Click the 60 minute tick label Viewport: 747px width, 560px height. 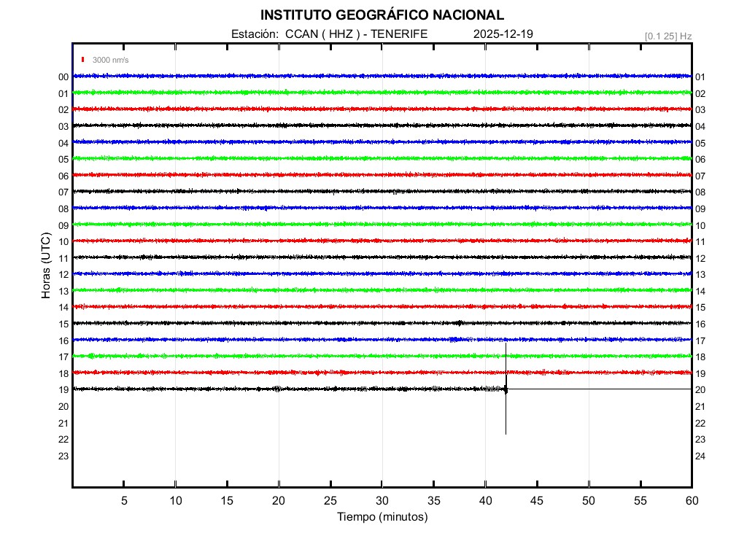(x=692, y=500)
